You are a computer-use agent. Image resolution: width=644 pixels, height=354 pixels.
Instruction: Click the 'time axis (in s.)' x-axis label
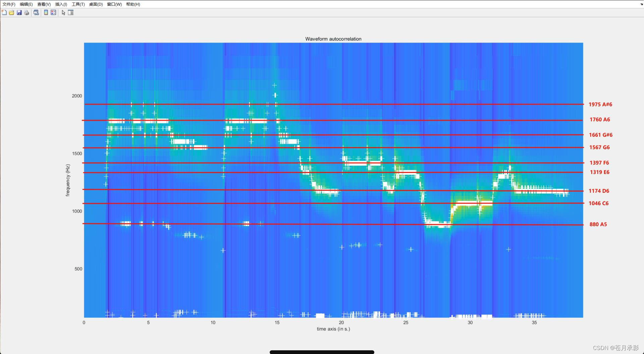(x=333, y=329)
